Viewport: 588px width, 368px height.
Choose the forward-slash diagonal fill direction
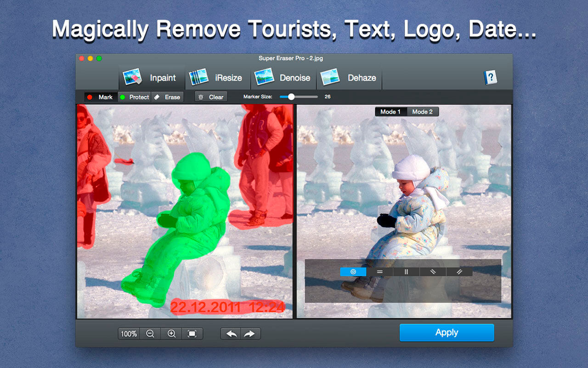coord(459,272)
